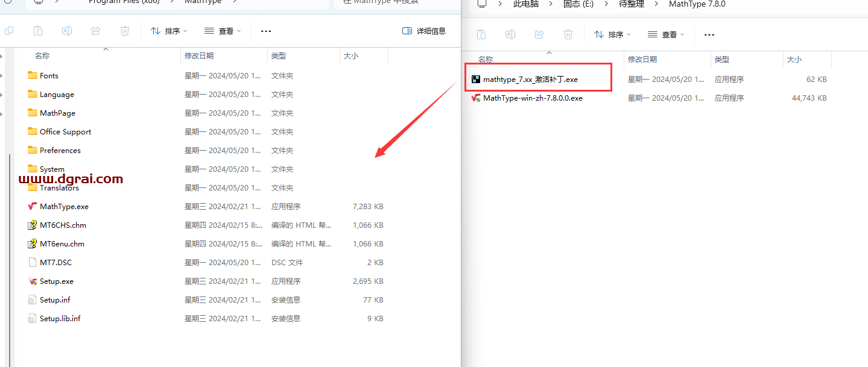Screen dimensions: 868x367
Task: Click the PC monitor icon in right address bar
Action: tap(481, 4)
